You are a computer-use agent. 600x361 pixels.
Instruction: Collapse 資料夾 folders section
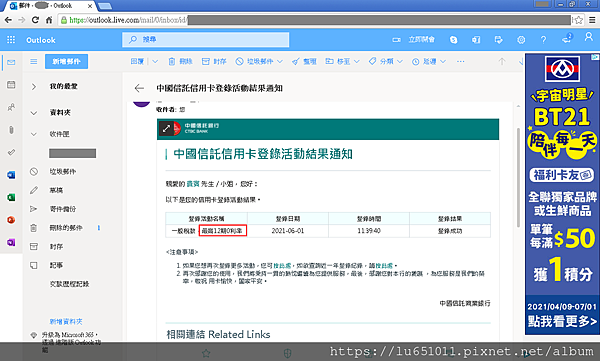pos(34,113)
